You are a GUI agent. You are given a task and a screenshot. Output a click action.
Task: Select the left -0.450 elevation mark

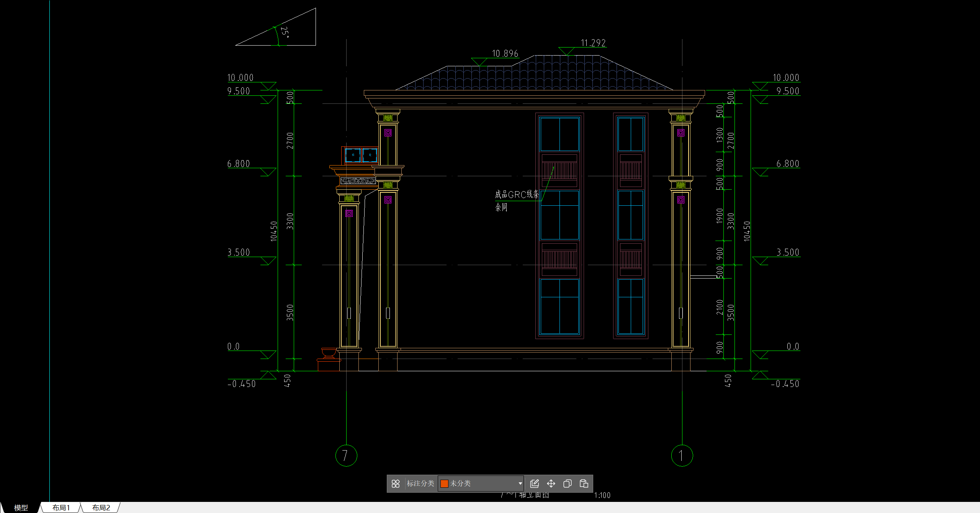[241, 384]
